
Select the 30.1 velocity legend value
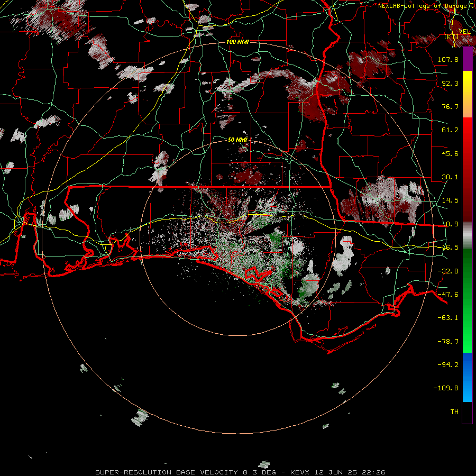click(x=450, y=177)
